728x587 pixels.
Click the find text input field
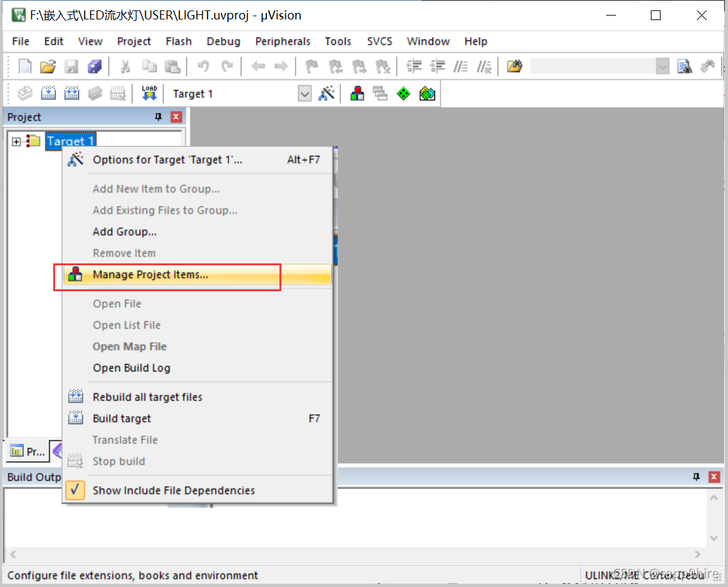593,67
